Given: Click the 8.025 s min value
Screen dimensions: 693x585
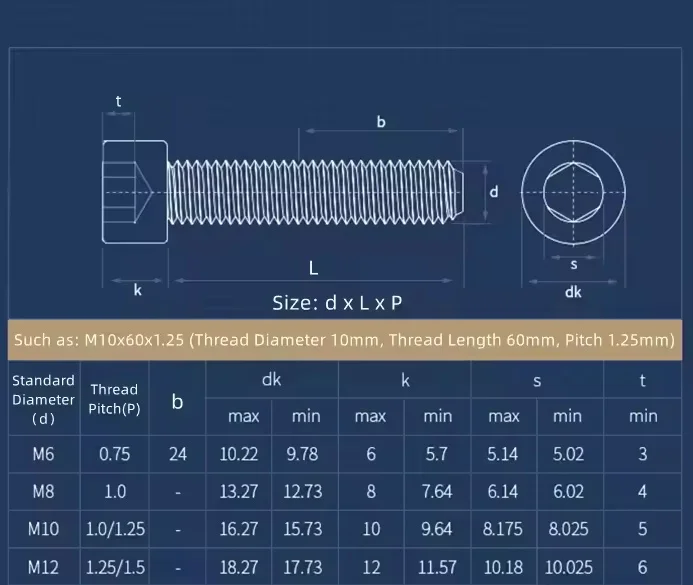Looking at the screenshot, I should point(568,529).
